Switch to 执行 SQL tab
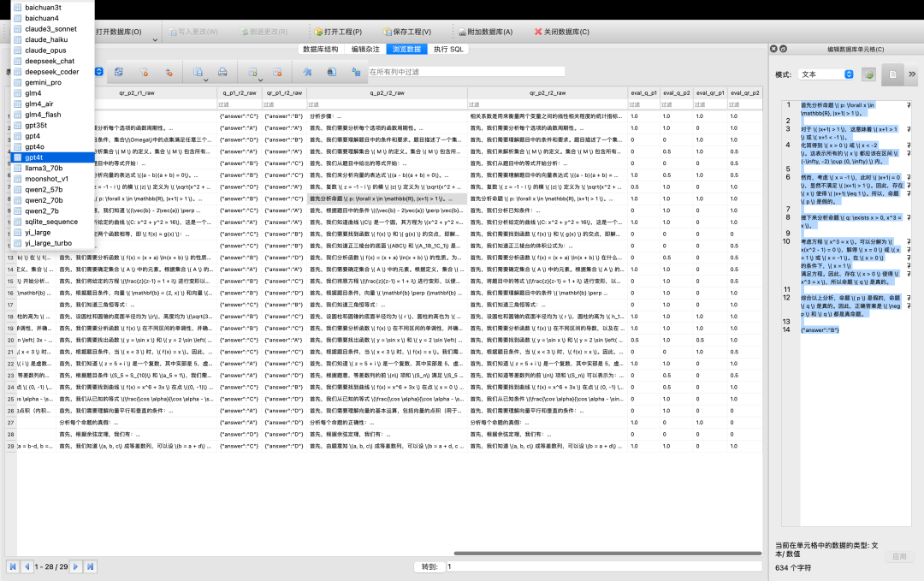This screenshot has width=924, height=581. 448,49
